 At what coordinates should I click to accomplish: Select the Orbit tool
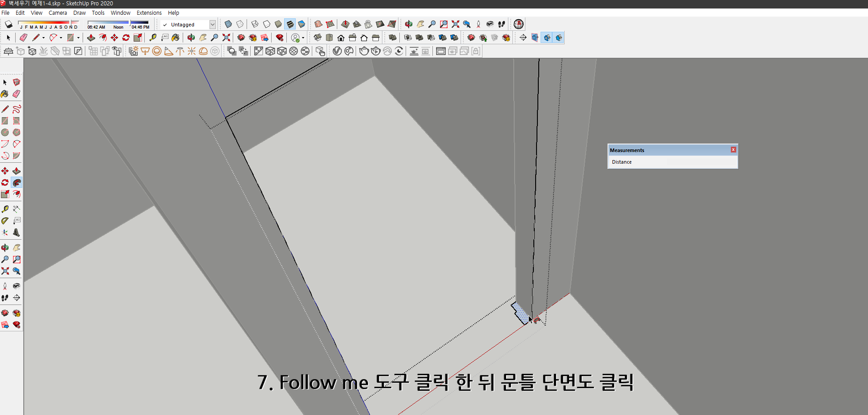tap(5, 247)
